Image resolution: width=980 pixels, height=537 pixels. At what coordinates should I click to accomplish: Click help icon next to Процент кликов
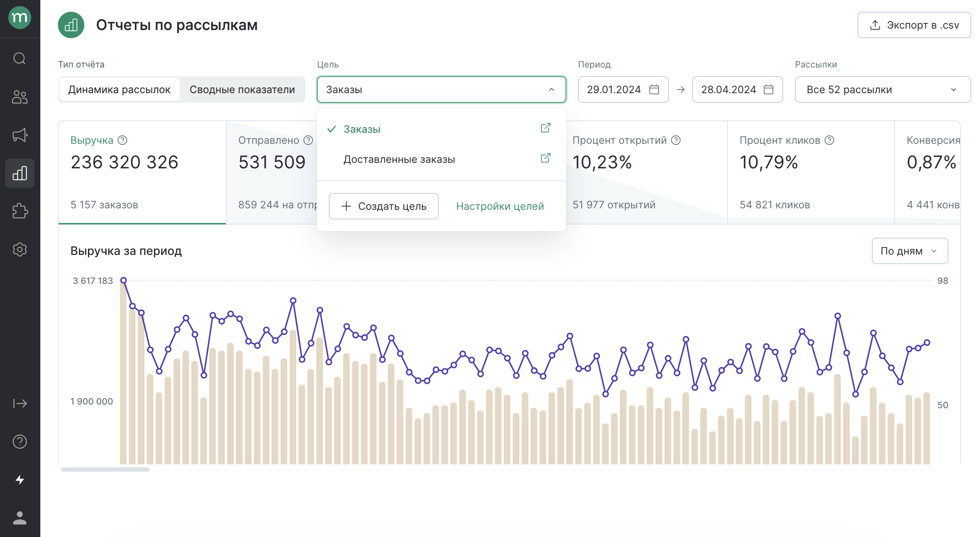(x=829, y=140)
